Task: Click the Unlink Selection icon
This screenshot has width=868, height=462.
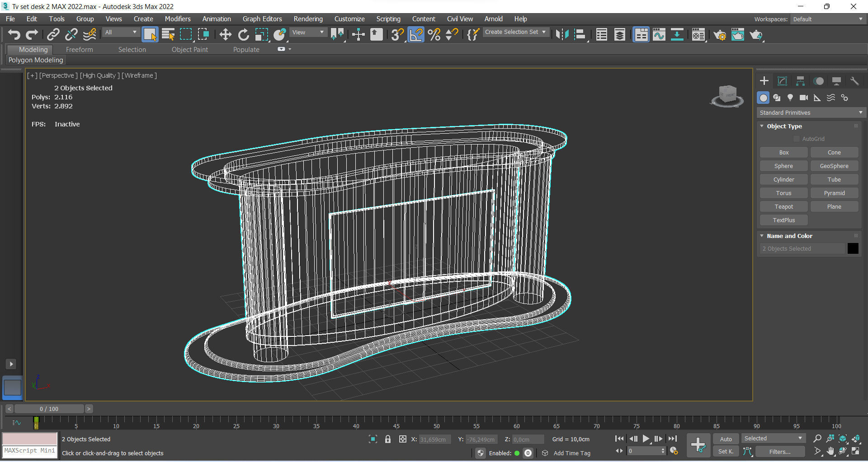Action: point(71,35)
